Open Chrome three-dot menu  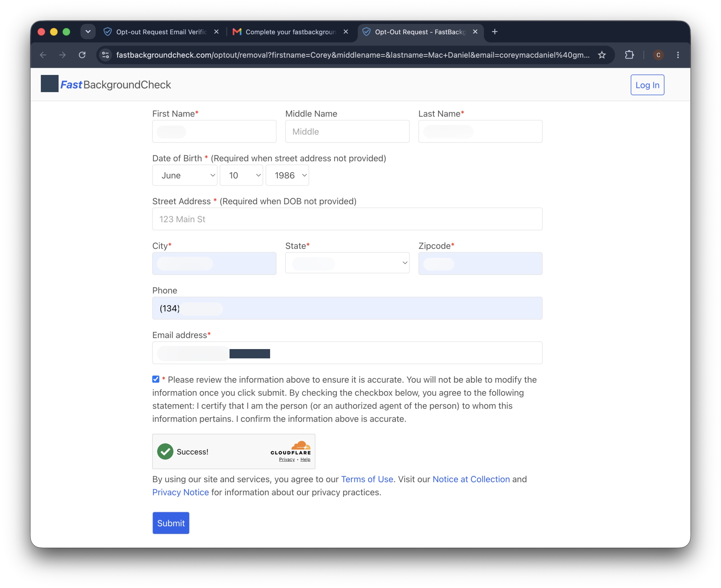pyautogui.click(x=678, y=55)
